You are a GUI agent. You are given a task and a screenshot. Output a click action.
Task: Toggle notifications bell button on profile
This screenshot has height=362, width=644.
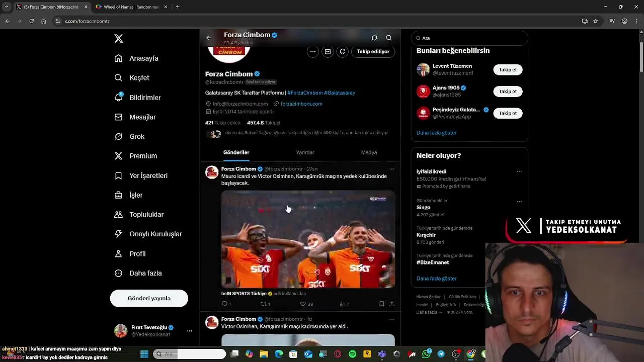(x=343, y=51)
